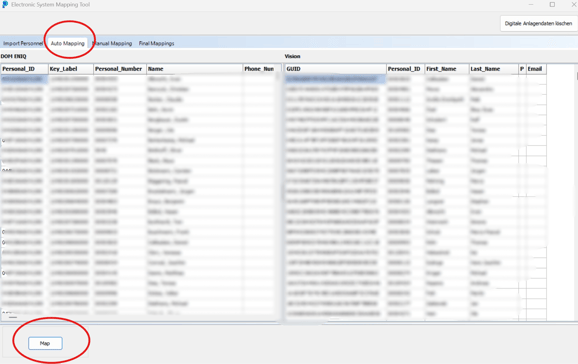Click the app icon in title bar
Image resolution: width=578 pixels, height=364 pixels.
pos(5,4)
